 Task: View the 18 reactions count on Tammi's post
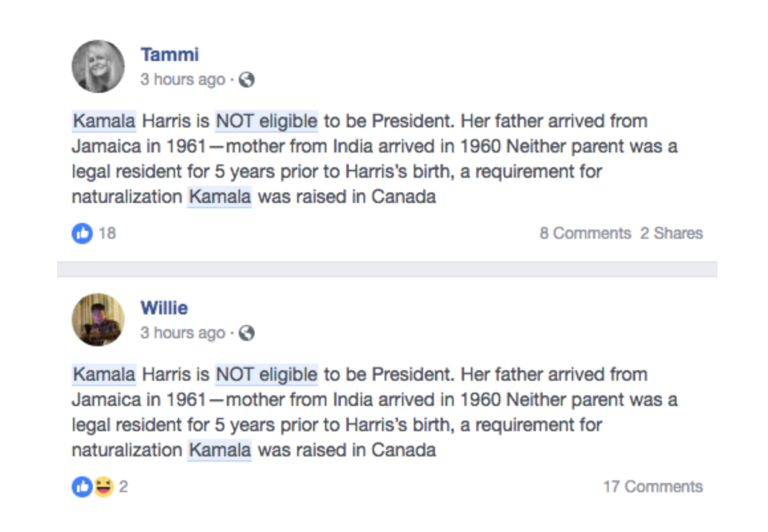(107, 233)
